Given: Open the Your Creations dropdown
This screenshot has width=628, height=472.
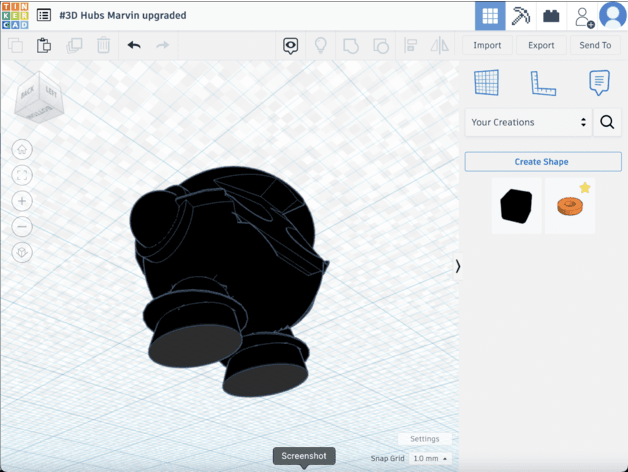Looking at the screenshot, I should (528, 122).
